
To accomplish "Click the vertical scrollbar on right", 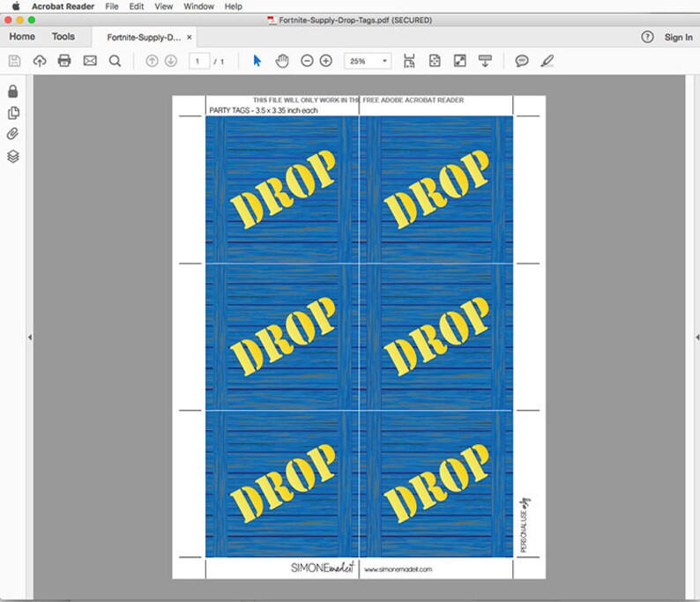I will tap(689, 337).
